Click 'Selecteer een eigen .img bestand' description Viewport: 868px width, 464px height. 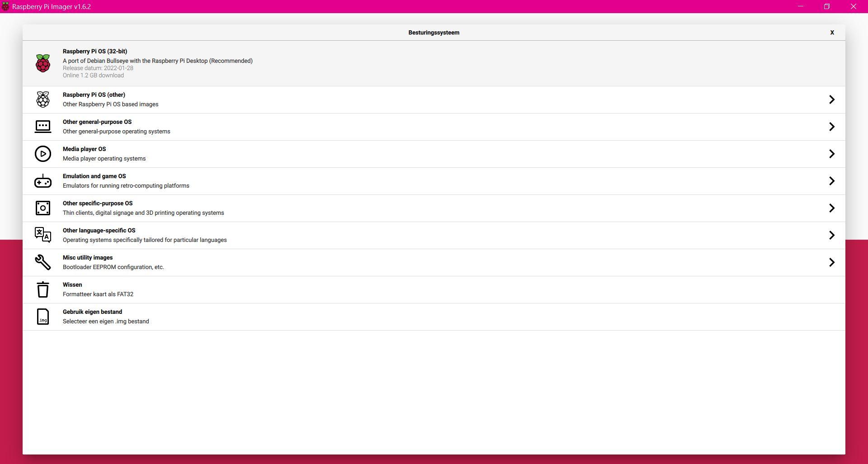(106, 322)
